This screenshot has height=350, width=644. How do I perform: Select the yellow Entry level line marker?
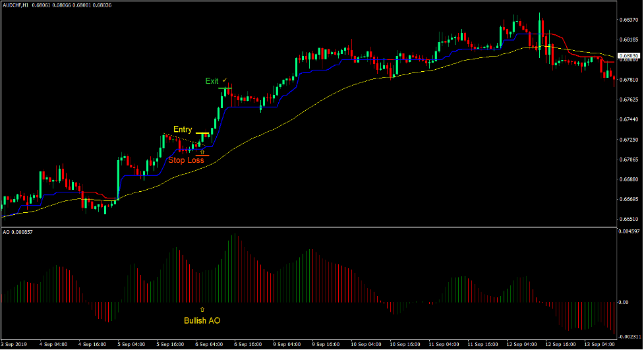[x=202, y=134]
